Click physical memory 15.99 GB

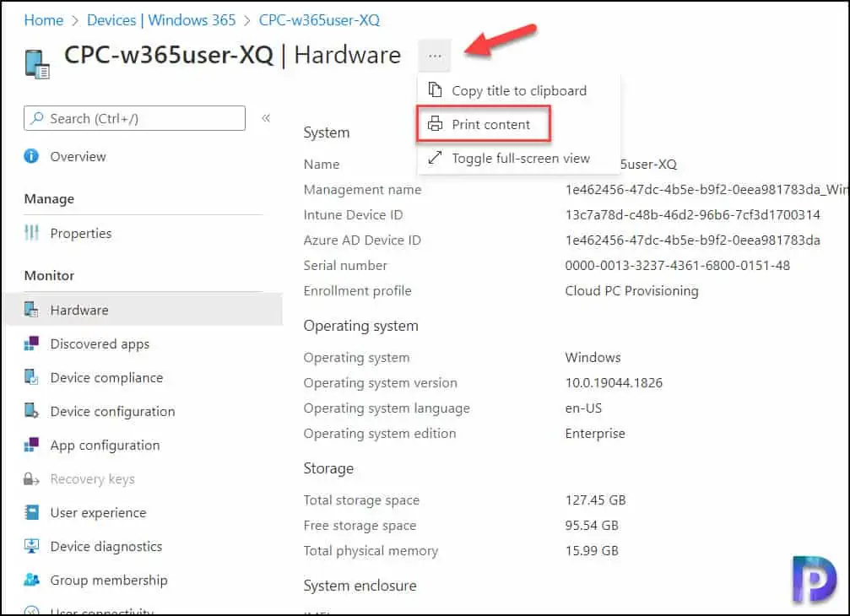point(592,551)
